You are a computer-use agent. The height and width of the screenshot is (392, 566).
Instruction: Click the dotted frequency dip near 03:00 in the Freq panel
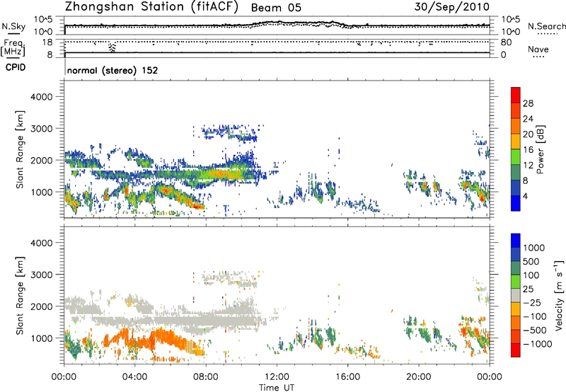click(112, 47)
